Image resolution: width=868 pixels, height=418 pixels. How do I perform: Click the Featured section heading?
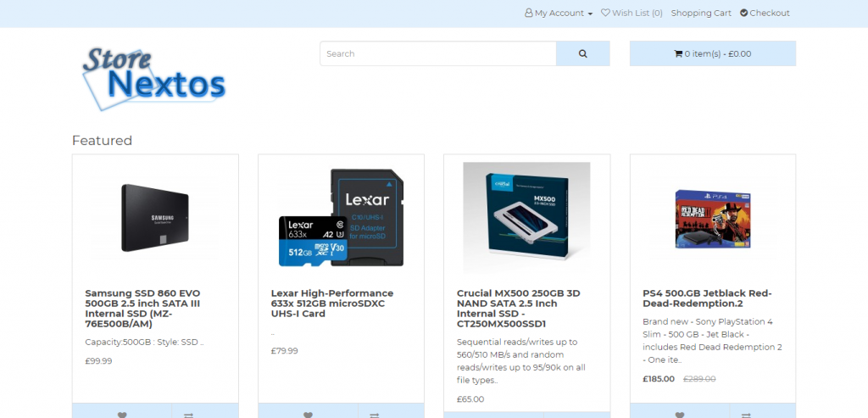point(103,141)
